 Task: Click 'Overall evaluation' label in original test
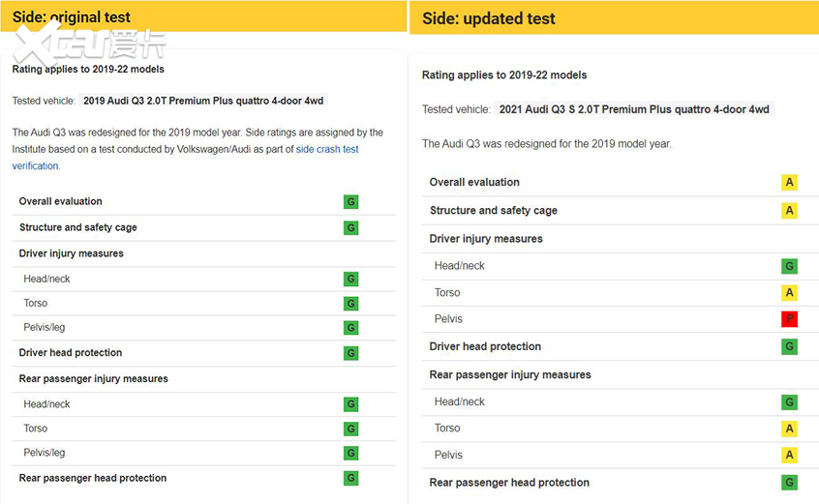click(61, 201)
